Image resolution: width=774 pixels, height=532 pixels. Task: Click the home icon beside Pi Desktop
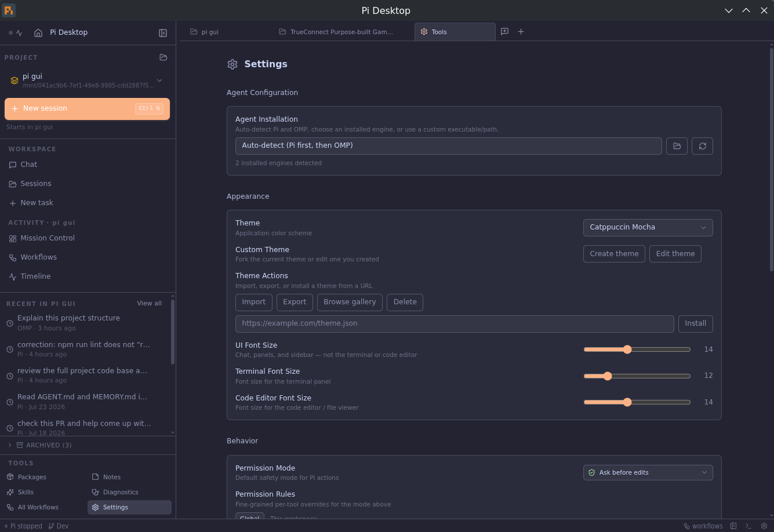pyautogui.click(x=38, y=33)
